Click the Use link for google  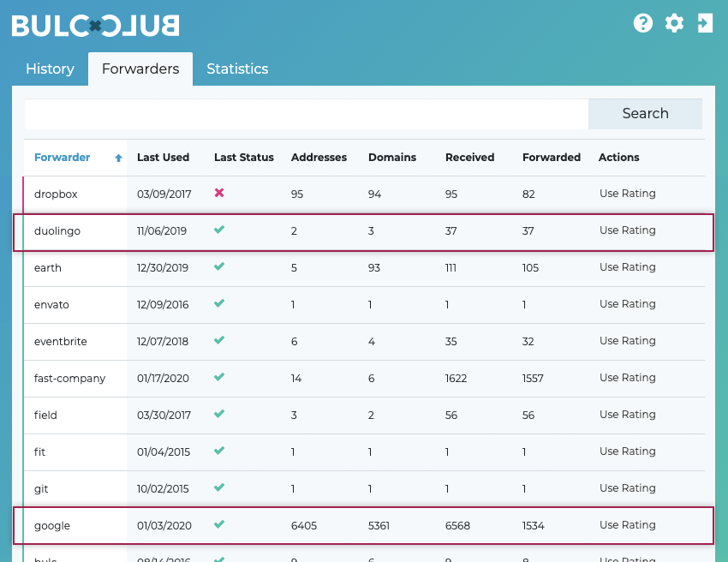click(x=609, y=525)
